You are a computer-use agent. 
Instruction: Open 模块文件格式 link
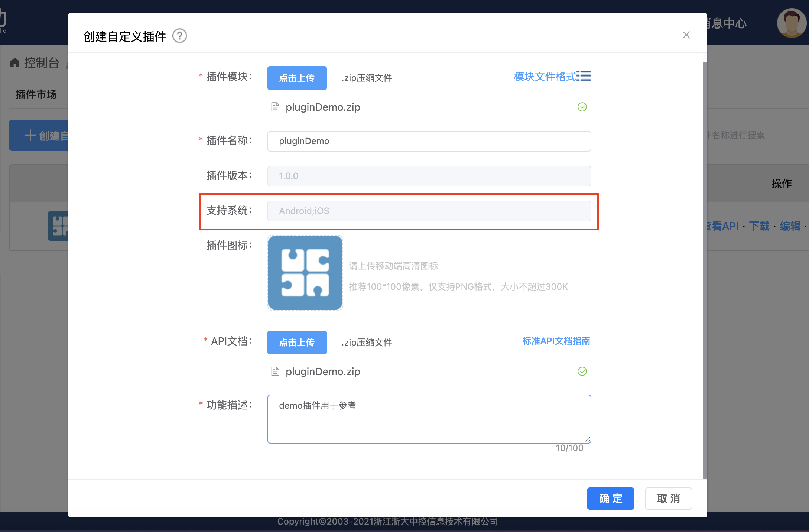(x=545, y=76)
